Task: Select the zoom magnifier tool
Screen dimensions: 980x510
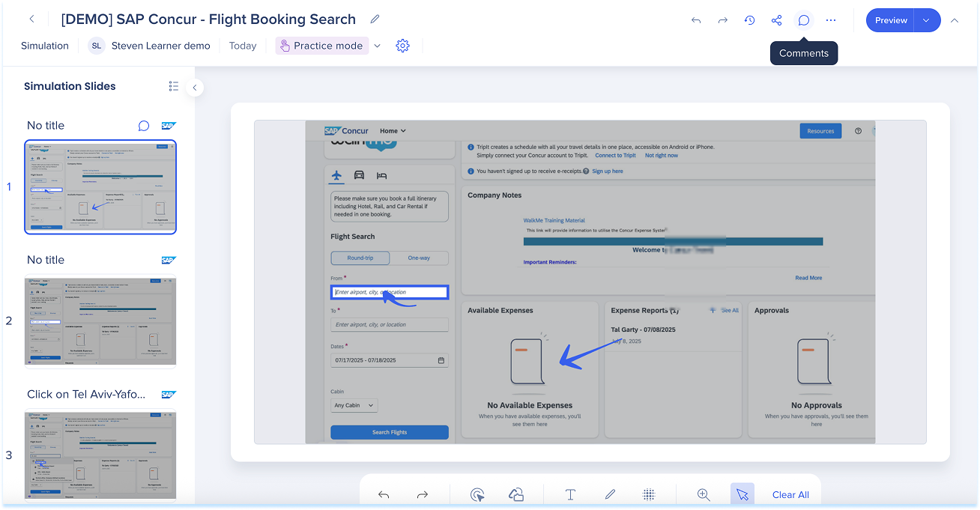Action: click(x=704, y=494)
